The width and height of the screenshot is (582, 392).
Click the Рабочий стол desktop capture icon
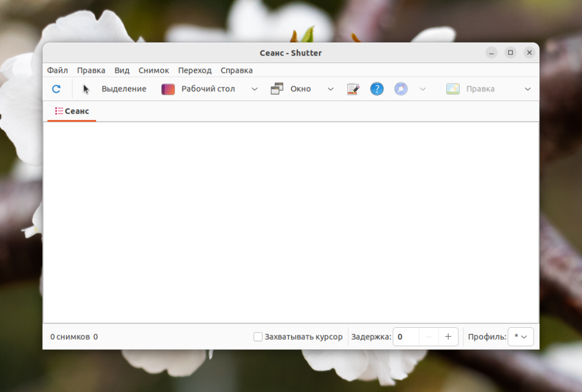point(168,89)
